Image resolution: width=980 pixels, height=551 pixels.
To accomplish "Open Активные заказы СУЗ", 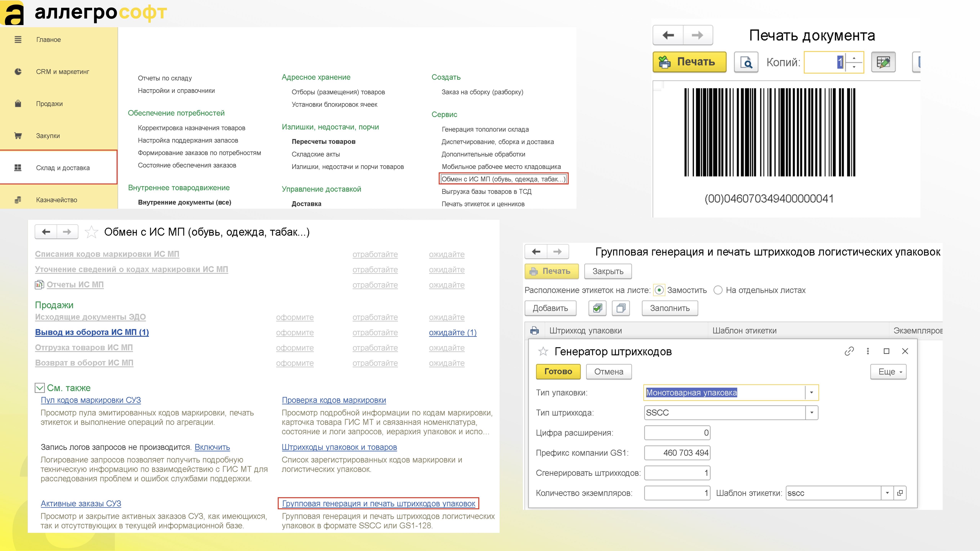I will pyautogui.click(x=81, y=504).
